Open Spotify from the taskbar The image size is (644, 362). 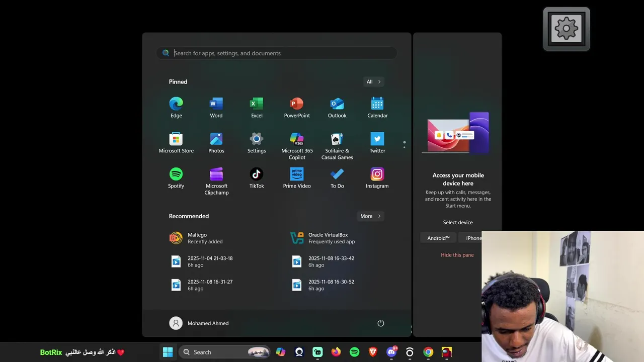coord(354,352)
